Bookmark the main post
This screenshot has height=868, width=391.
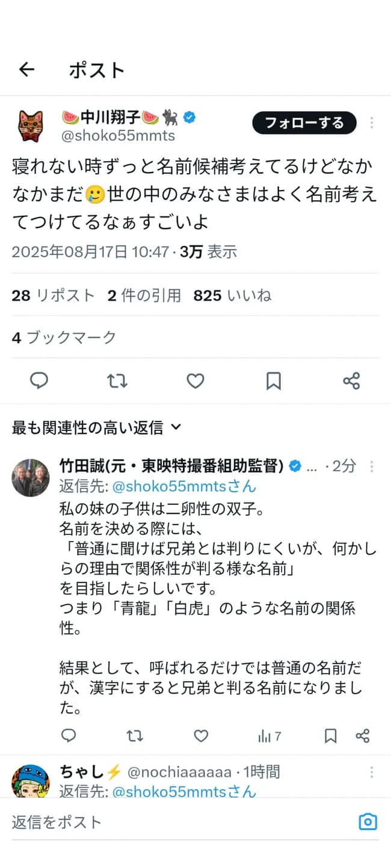point(274,381)
